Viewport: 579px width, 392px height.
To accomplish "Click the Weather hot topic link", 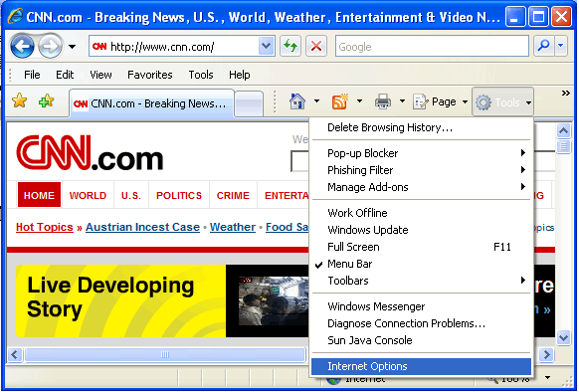I will (x=233, y=227).
